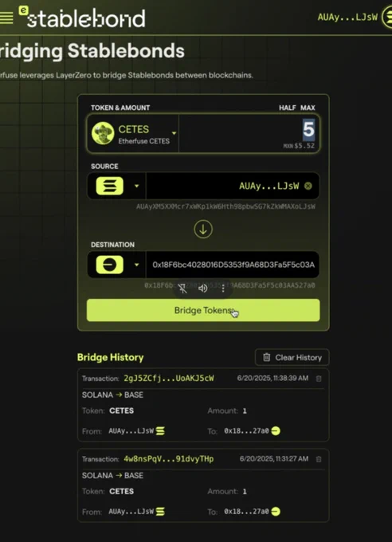The image size is (392, 542).
Task: Click Solana icon in 11:31:27 entry's From
Action: tap(160, 511)
